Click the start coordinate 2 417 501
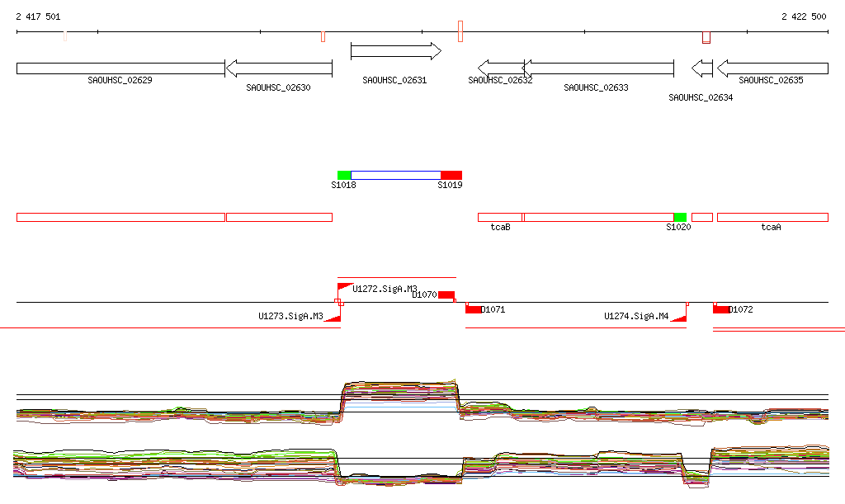This screenshot has width=845, height=504. tap(38, 16)
